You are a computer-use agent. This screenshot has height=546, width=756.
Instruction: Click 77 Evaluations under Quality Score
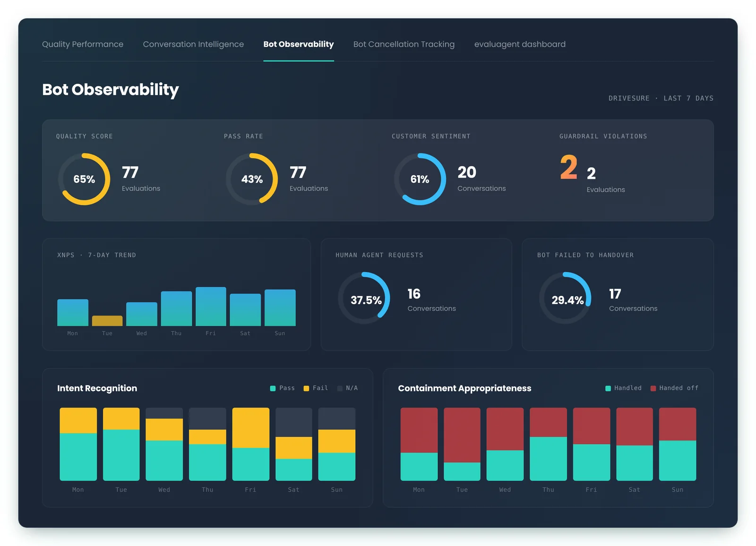[x=141, y=179]
